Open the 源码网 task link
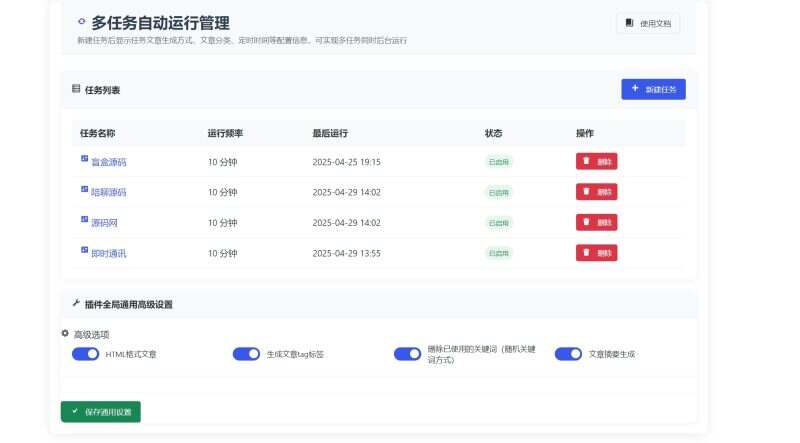The image size is (800, 443). pos(104,223)
